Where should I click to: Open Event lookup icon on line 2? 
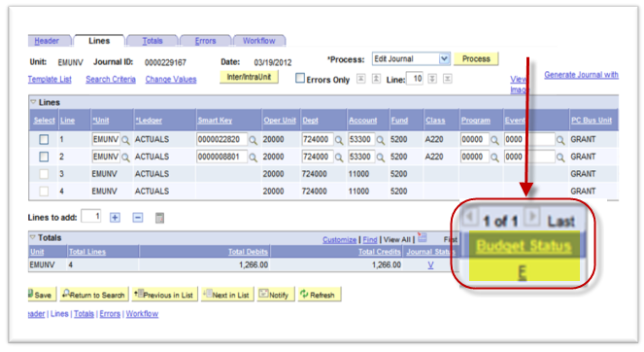click(x=560, y=158)
